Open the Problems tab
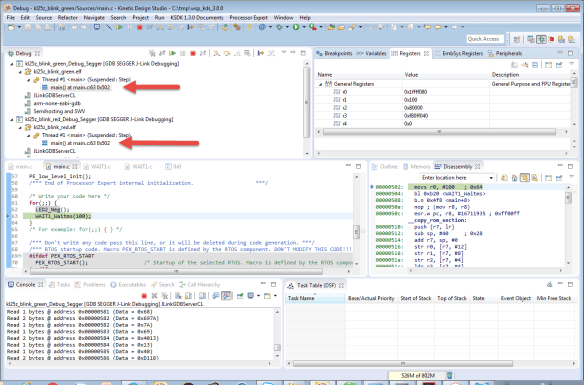The height and width of the screenshot is (385, 584). (90, 285)
